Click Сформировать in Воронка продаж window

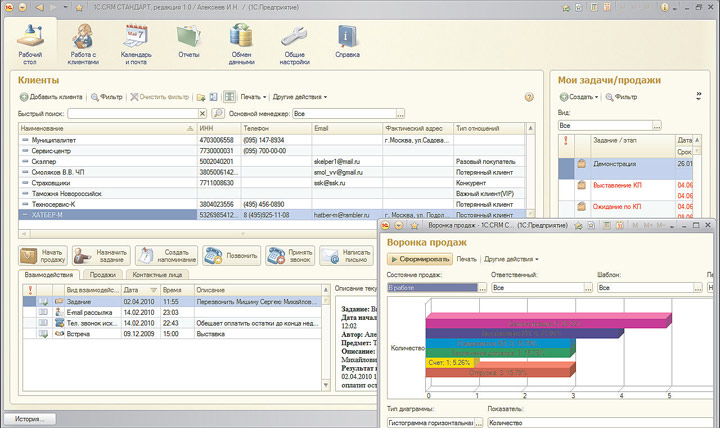point(419,259)
